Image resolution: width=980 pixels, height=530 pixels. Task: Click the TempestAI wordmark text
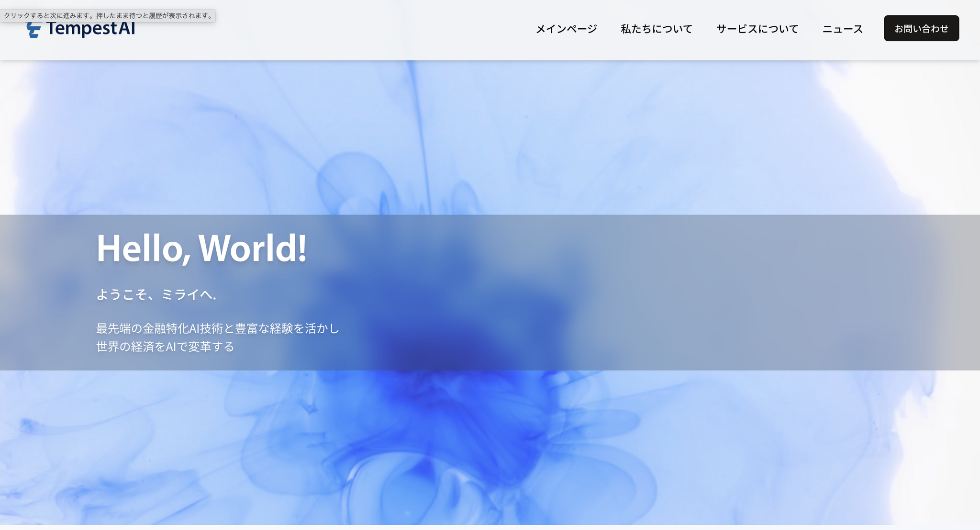(x=91, y=29)
